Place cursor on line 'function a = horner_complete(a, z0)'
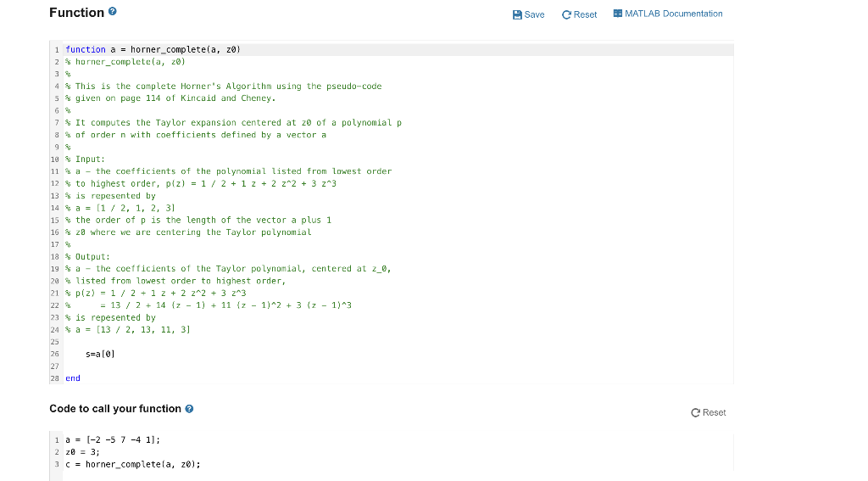This screenshot has width=868, height=481. click(x=153, y=49)
